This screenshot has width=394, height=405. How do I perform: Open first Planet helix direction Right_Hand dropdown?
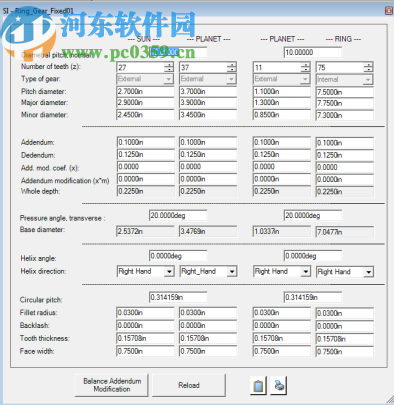[x=232, y=271]
